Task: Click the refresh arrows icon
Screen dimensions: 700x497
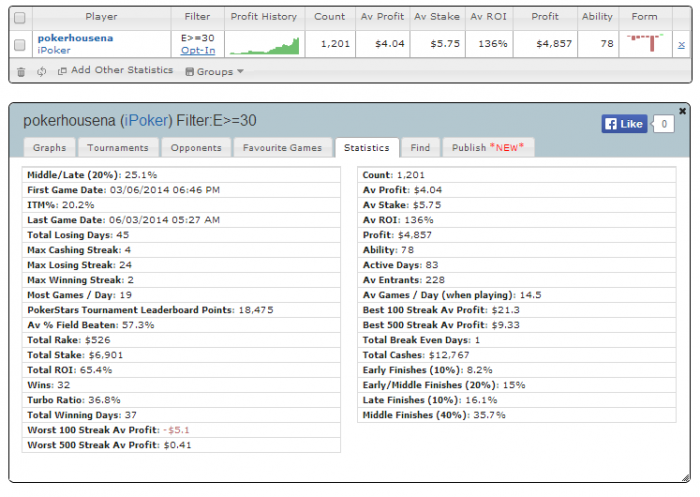Action: [42, 71]
